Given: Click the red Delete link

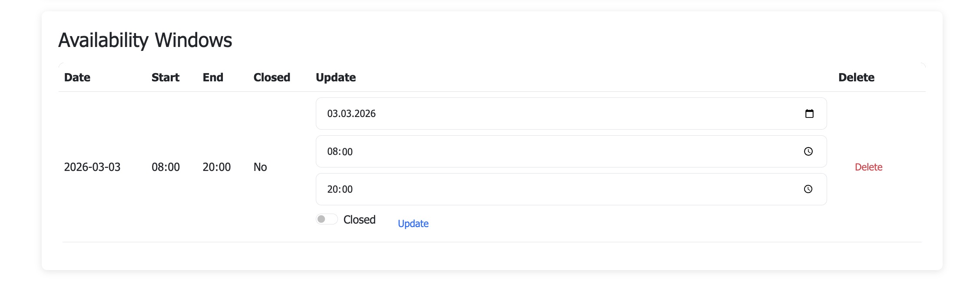Looking at the screenshot, I should click(868, 167).
